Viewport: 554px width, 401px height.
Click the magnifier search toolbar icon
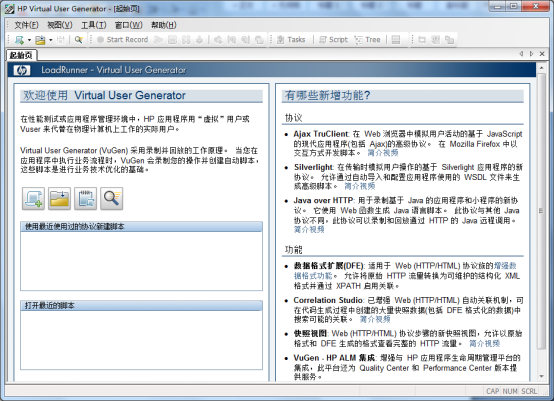coord(78,40)
